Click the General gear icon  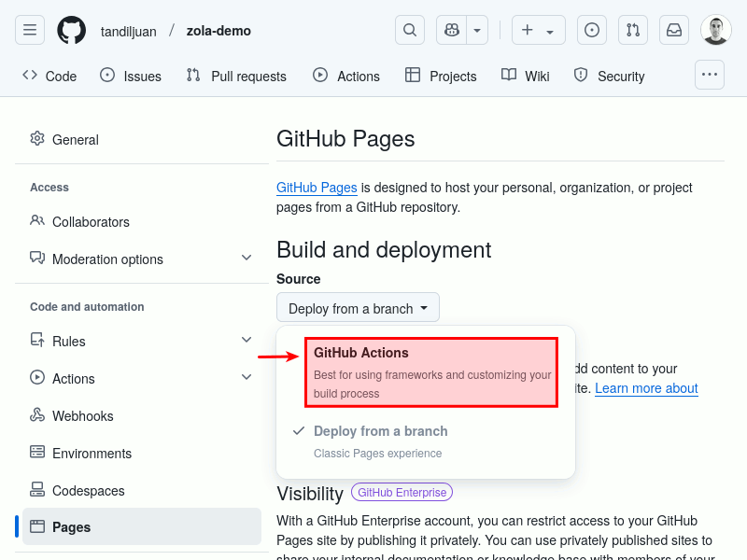pos(37,138)
